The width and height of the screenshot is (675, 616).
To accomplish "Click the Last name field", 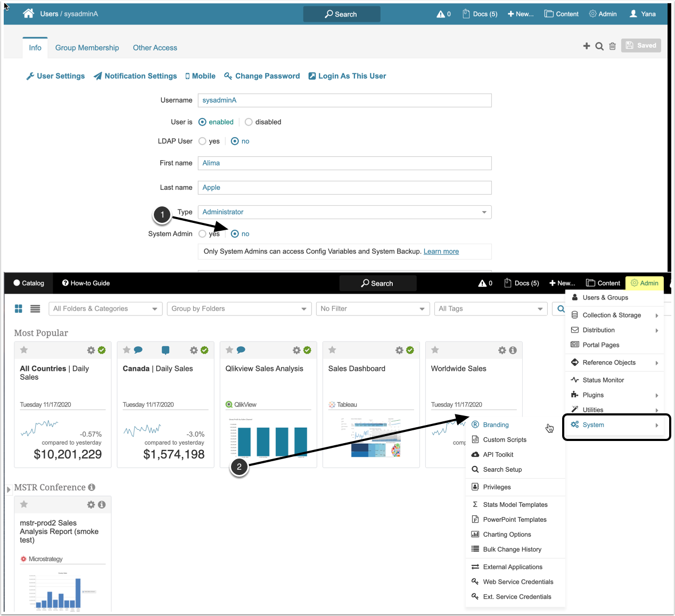I will (344, 187).
